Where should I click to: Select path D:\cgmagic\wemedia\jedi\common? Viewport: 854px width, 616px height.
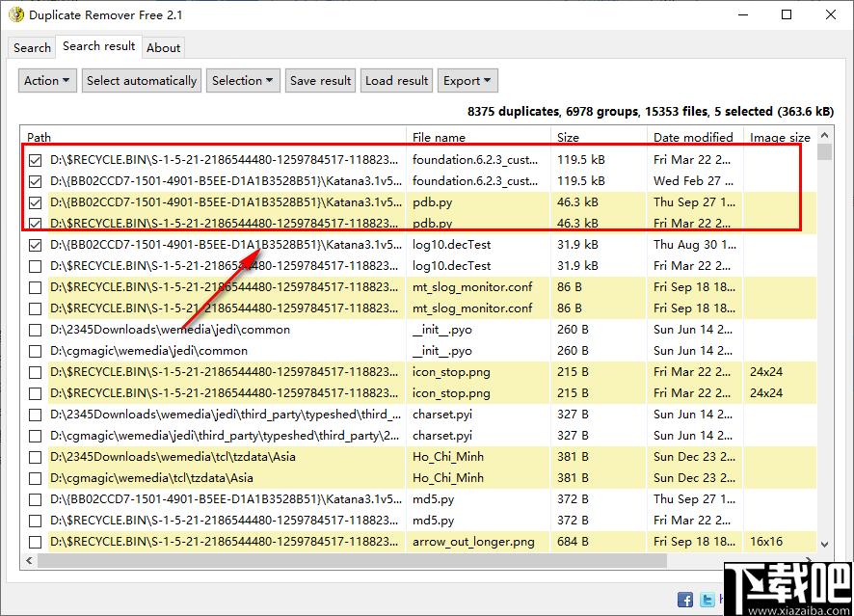[x=148, y=351]
